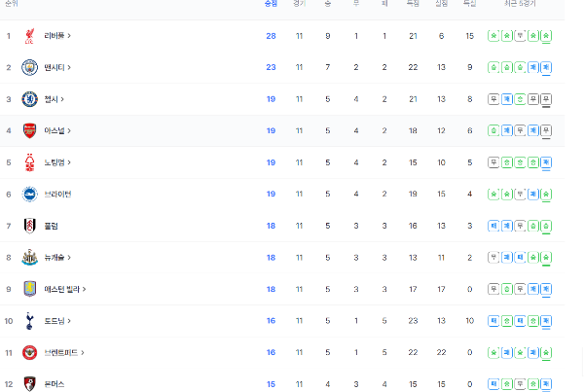Screen dimensions: 584x392
Task: Open the 풀럼 team name link
Action: 51,226
